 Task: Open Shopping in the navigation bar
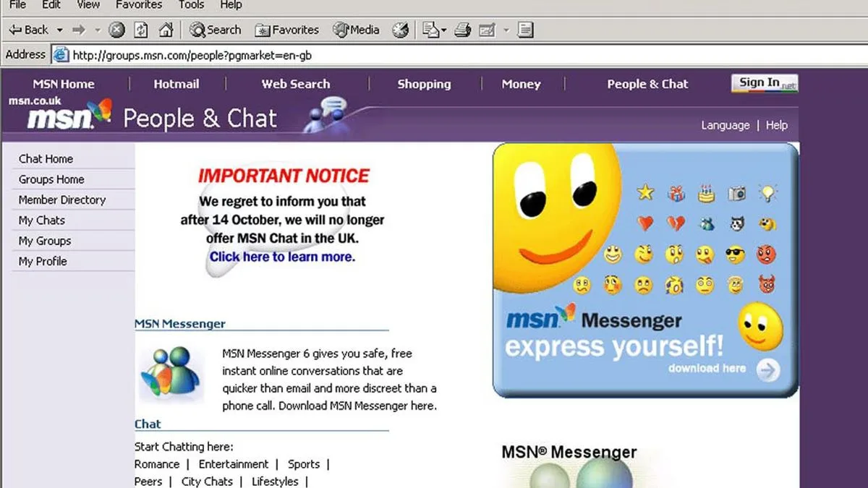tap(424, 84)
